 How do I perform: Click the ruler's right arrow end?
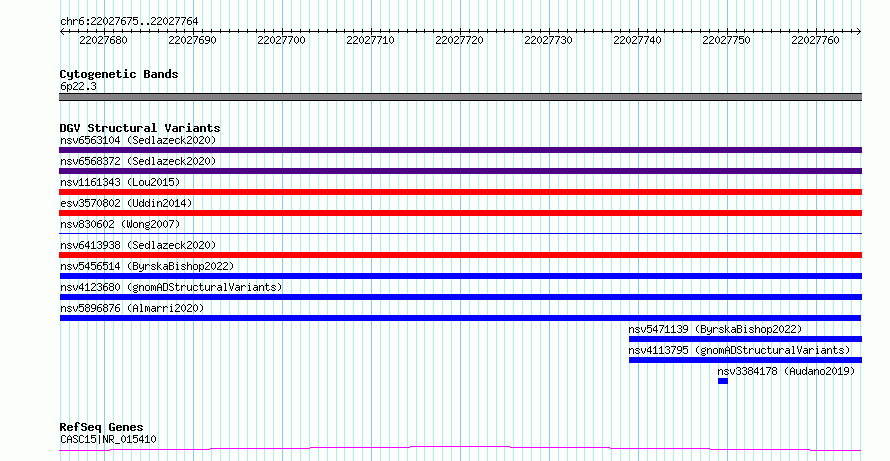click(859, 32)
